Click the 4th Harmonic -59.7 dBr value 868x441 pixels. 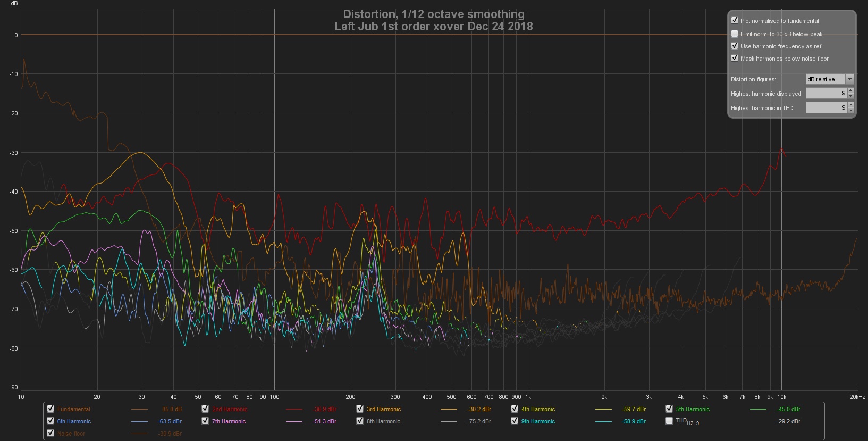point(634,410)
